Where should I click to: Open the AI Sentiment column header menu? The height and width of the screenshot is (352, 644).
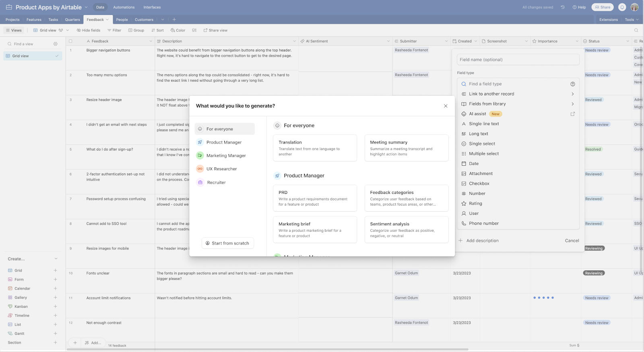[388, 41]
